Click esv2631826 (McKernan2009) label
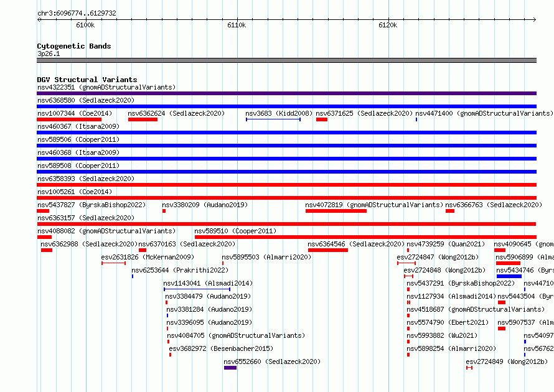The height and width of the screenshot is (392, 554). tap(148, 257)
